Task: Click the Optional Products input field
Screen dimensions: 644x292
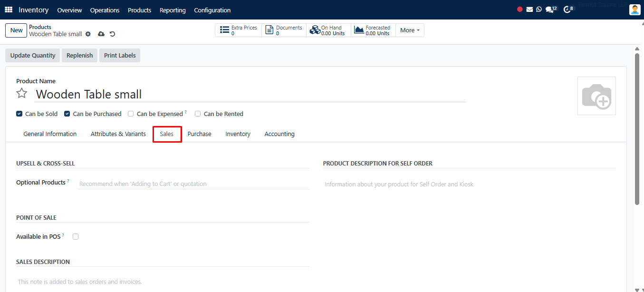Action: [193, 184]
